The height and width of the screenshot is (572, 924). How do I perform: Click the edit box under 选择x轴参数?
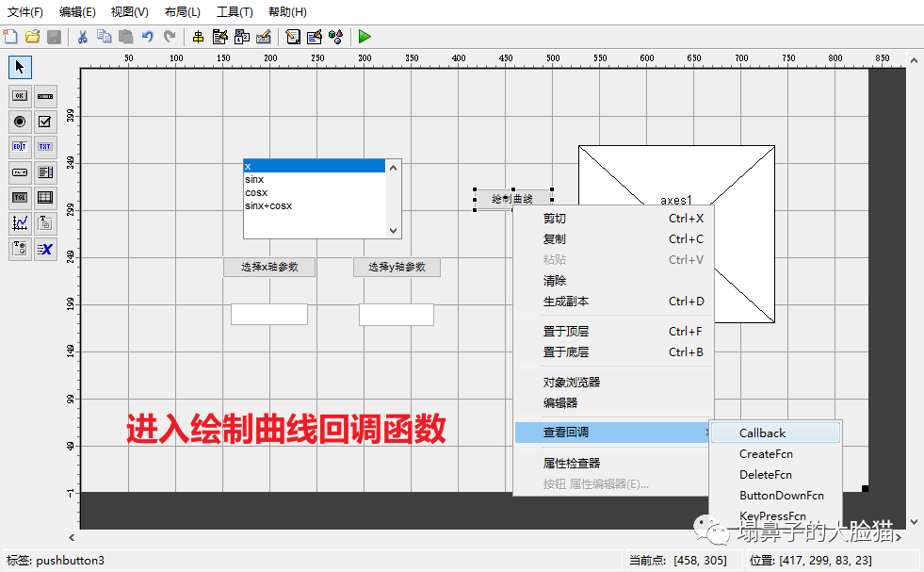[269, 315]
